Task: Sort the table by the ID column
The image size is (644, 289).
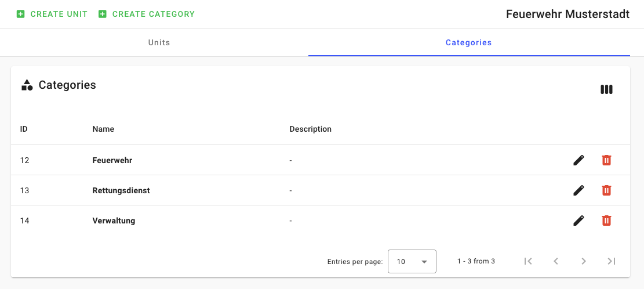Action: point(24,129)
